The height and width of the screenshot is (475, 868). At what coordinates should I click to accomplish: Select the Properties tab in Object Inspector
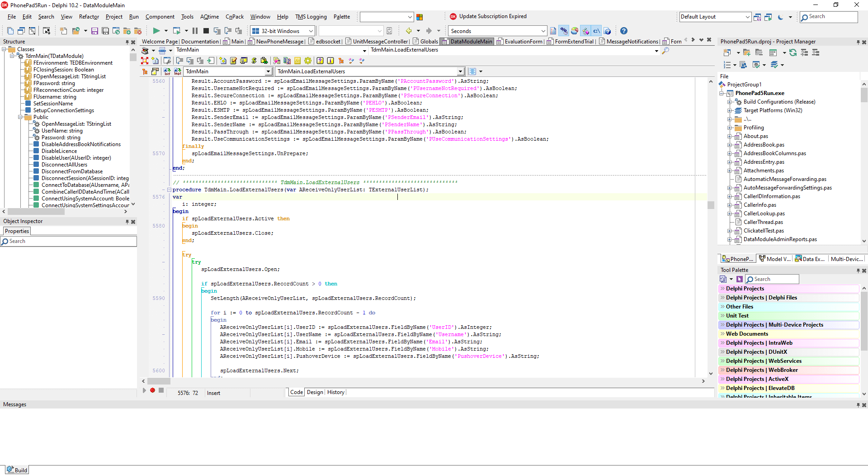coord(17,231)
